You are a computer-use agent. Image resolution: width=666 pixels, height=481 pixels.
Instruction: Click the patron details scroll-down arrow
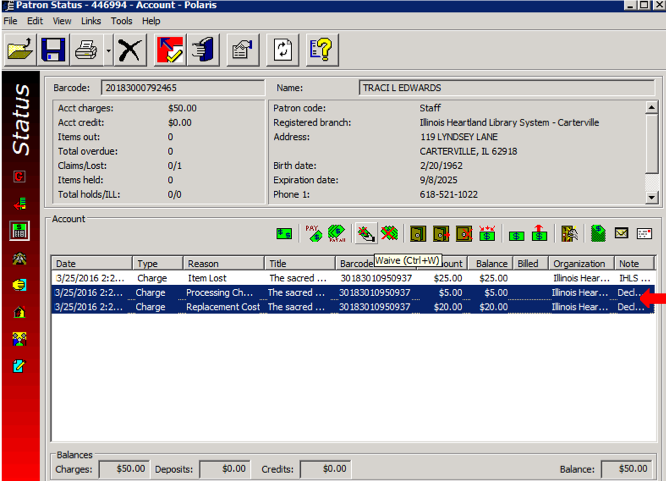tap(652, 197)
